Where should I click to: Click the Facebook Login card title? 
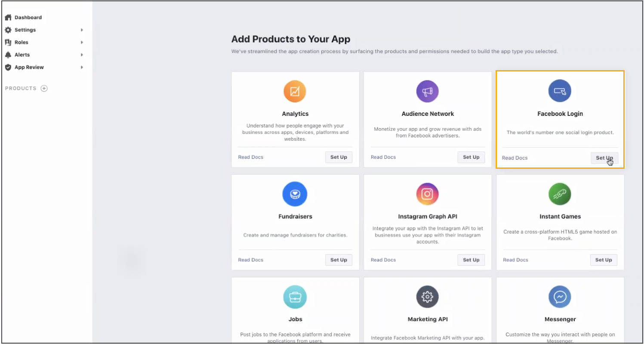pyautogui.click(x=560, y=114)
